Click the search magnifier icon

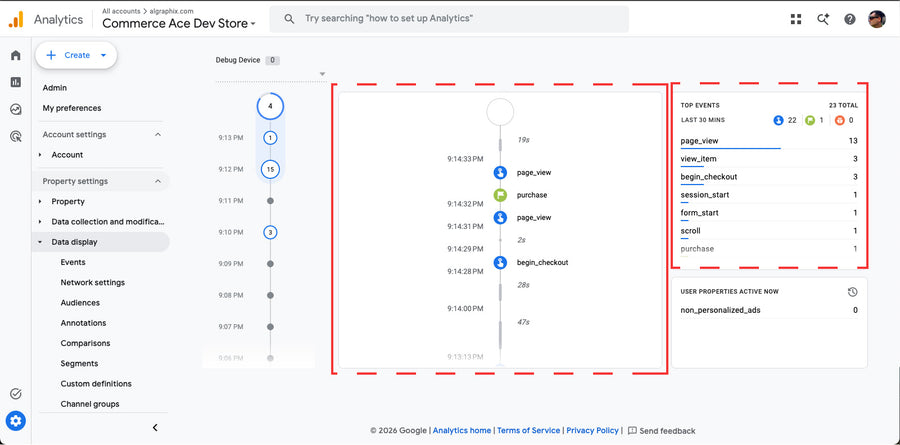[x=289, y=19]
